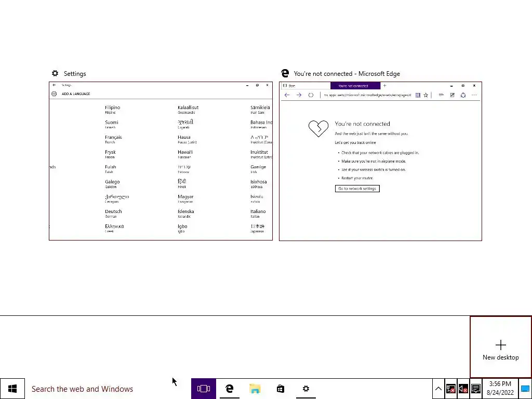532x399 pixels.
Task: Select Hausa in the language list
Action: 187,139
